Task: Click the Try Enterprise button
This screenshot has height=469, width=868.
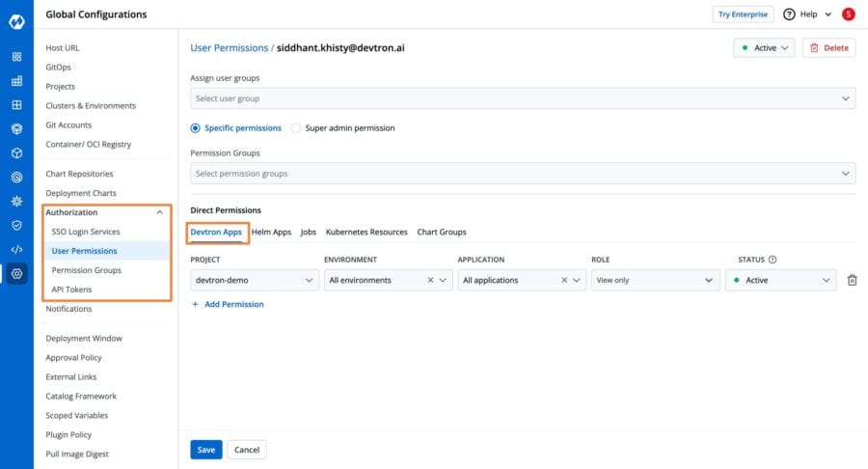Action: tap(743, 14)
